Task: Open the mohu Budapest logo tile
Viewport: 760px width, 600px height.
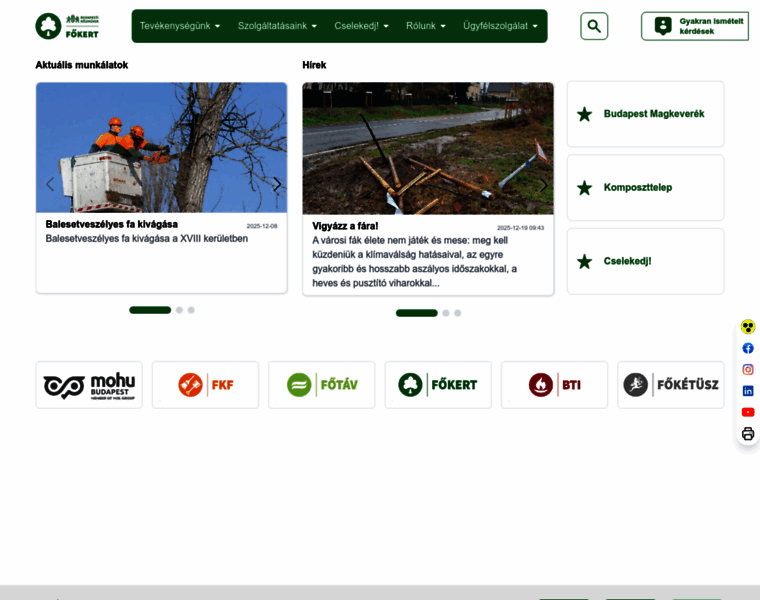Action: 89,385
